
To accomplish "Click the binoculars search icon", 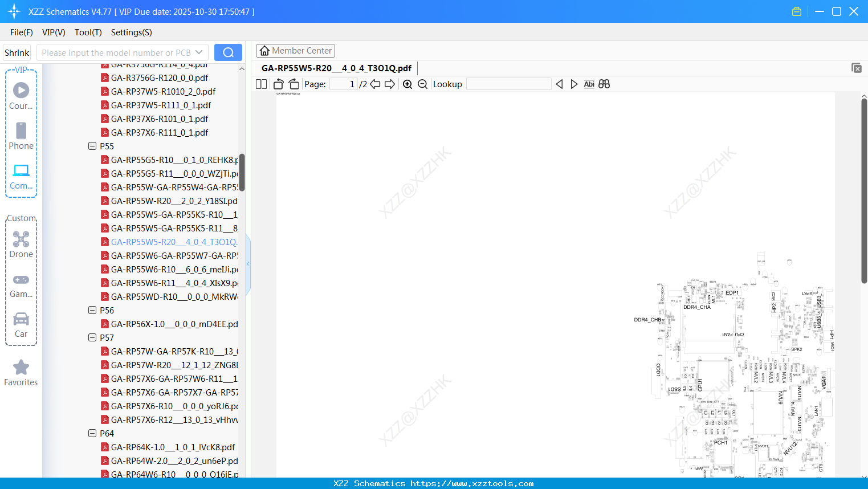I will [x=604, y=84].
